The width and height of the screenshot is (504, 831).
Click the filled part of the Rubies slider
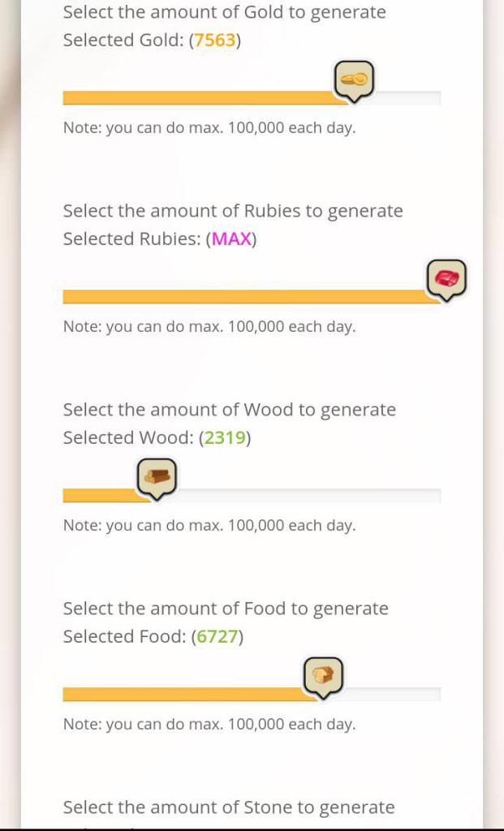tap(243, 297)
